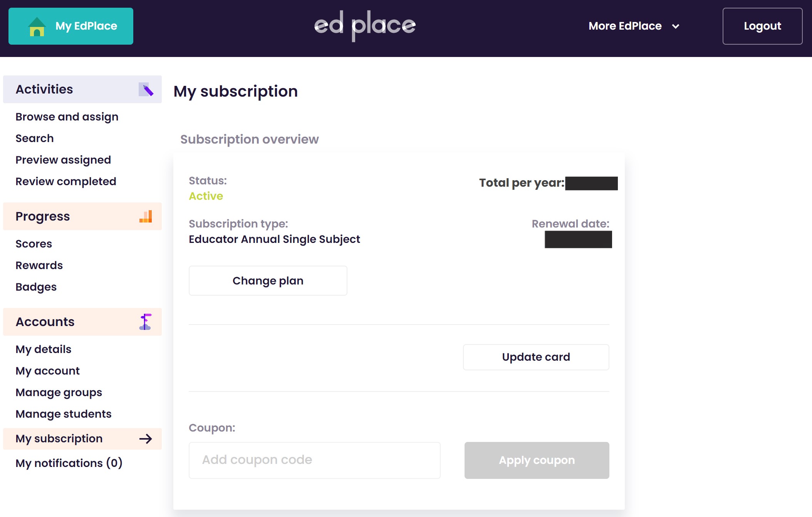Click the Apply coupon button
812x517 pixels.
tap(537, 460)
